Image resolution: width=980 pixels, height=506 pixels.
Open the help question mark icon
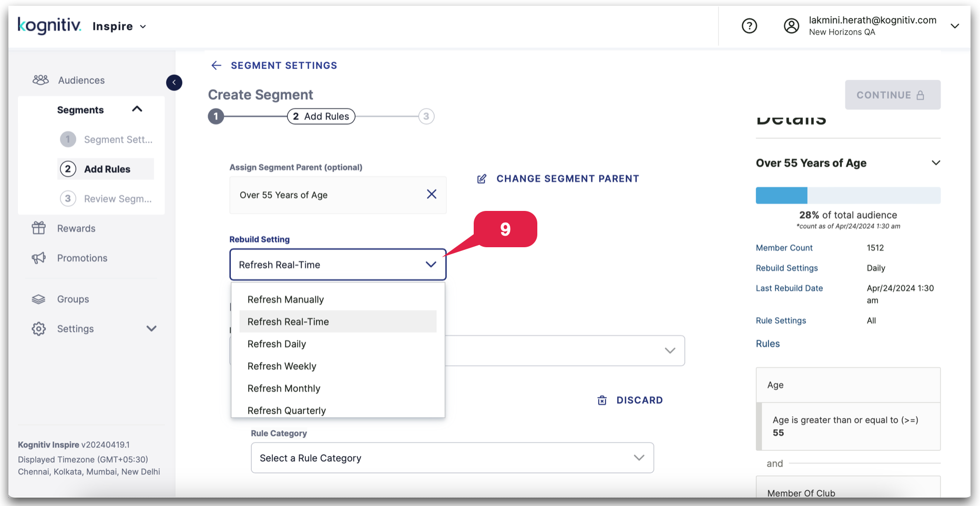coord(749,26)
